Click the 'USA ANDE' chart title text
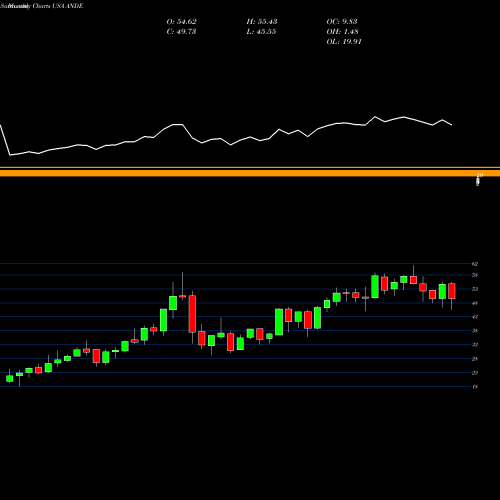500x500 pixels. click(67, 6)
